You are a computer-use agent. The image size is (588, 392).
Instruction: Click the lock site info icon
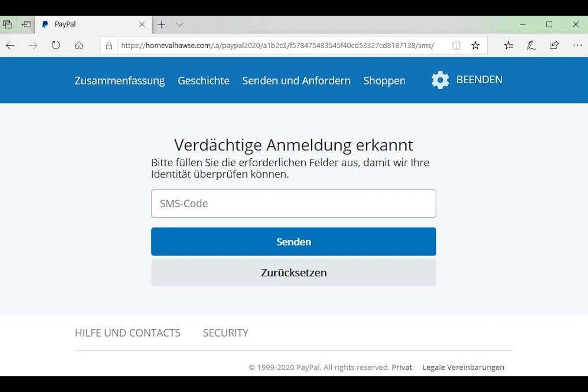point(109,46)
